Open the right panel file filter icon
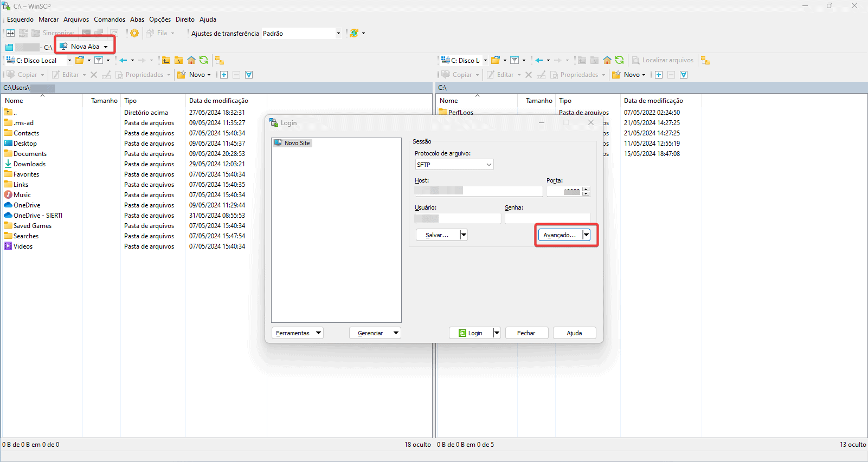The height and width of the screenshot is (462, 868). 515,60
